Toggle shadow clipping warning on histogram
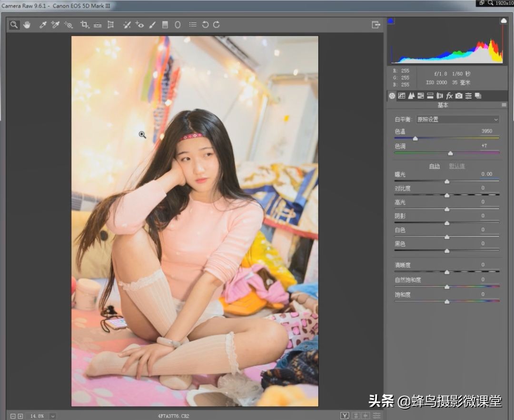This screenshot has height=420, width=514. 391,20
